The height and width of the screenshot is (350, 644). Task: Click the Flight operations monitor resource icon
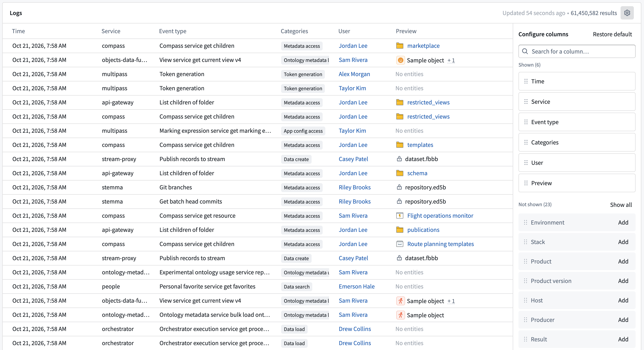point(400,216)
